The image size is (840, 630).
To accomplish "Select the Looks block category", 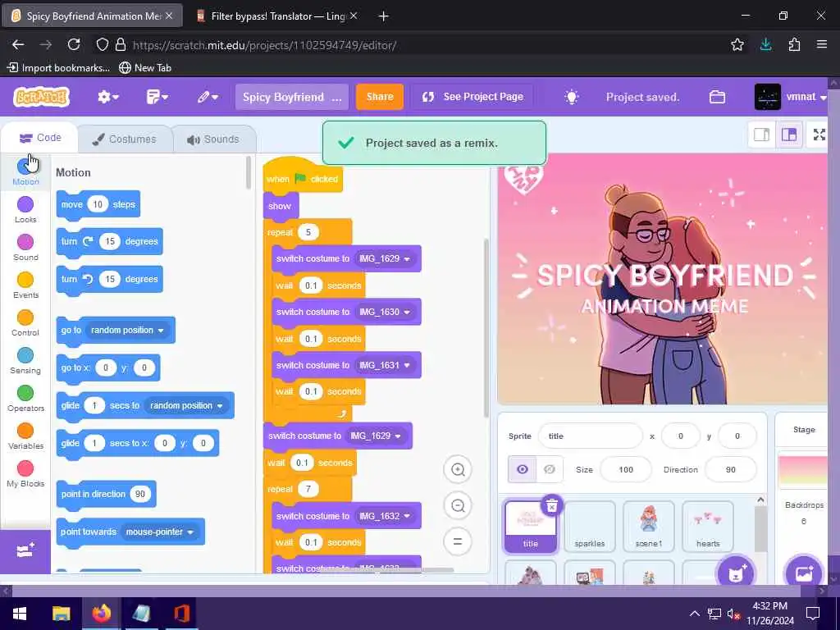I will tap(25, 209).
